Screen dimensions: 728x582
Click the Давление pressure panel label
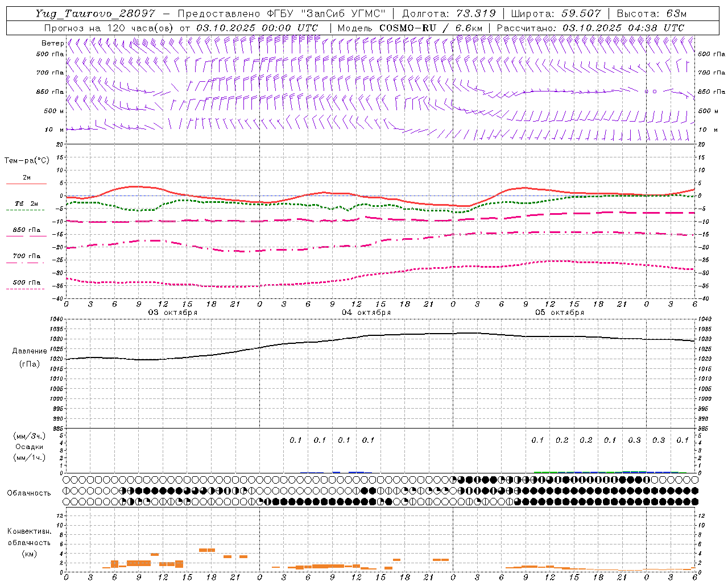[x=30, y=351]
